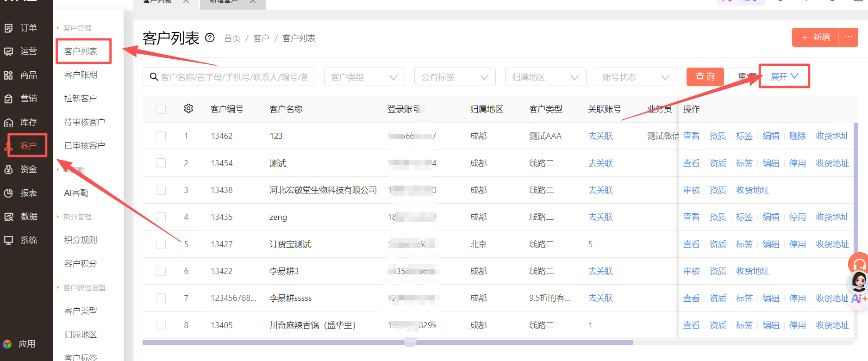Open the 报表 reports section icon

click(x=8, y=193)
